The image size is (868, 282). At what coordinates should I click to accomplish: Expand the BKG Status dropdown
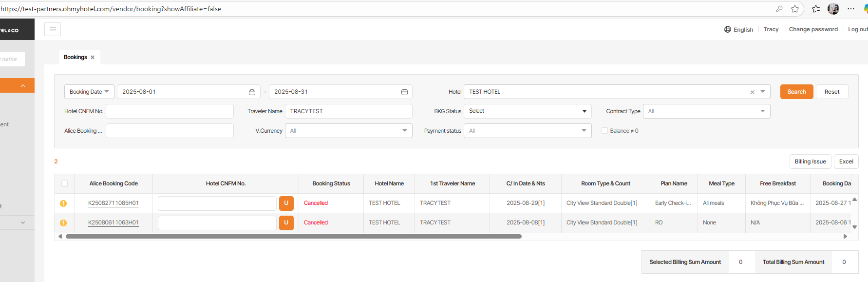coord(527,111)
